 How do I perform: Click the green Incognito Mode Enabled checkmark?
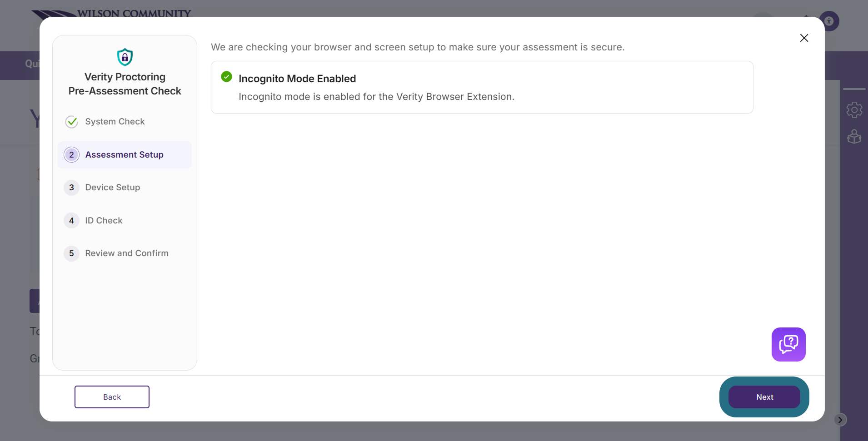[x=226, y=77]
